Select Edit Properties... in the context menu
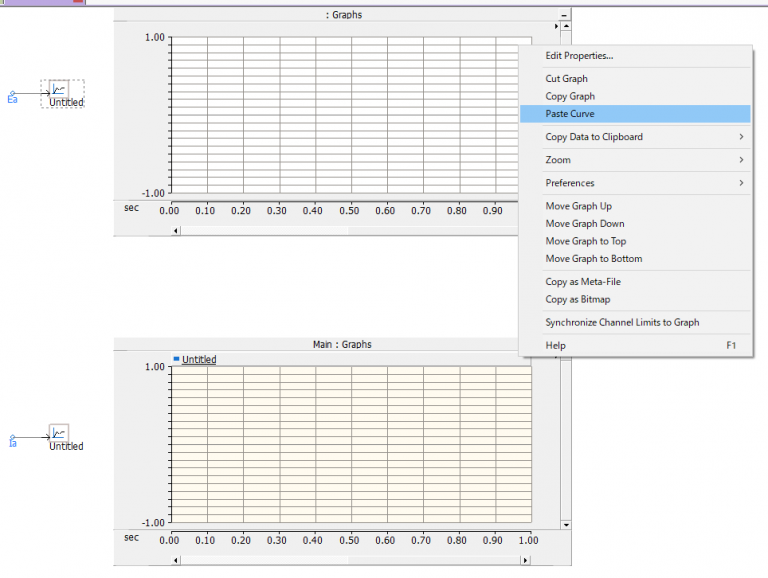 click(x=579, y=55)
